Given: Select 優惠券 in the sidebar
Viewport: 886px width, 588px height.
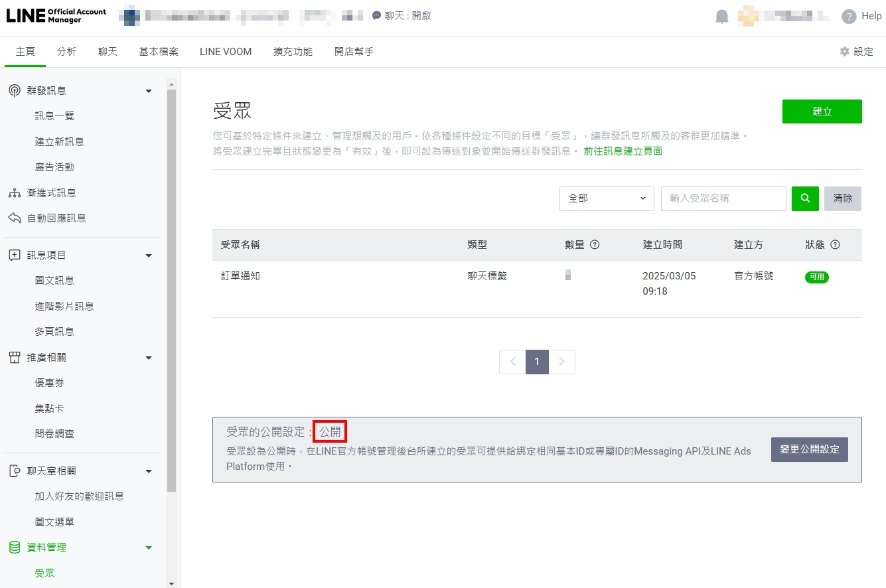Looking at the screenshot, I should click(x=50, y=383).
